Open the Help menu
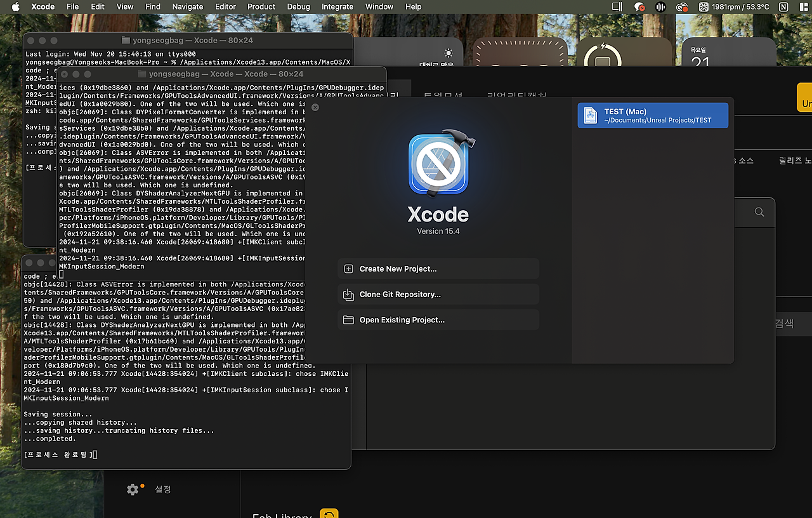The height and width of the screenshot is (518, 812). pyautogui.click(x=414, y=6)
